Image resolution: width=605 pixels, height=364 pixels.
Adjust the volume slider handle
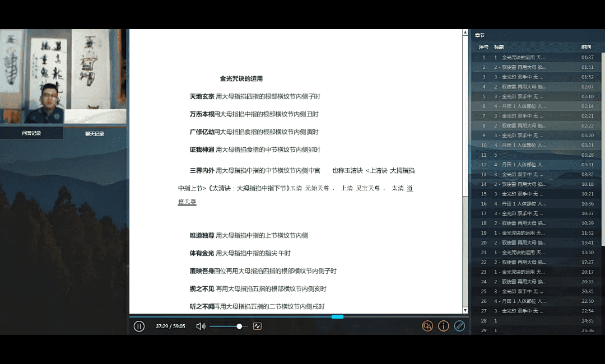[x=239, y=326]
